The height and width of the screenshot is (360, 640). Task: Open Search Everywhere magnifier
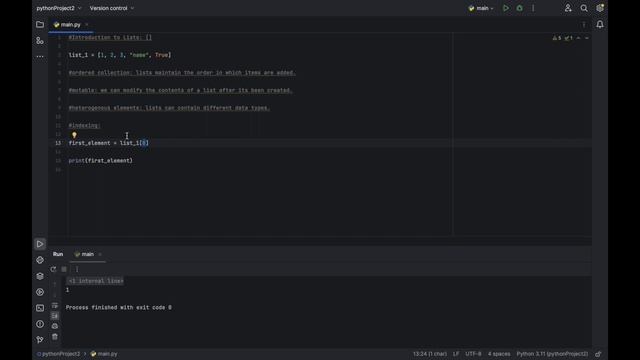(584, 8)
